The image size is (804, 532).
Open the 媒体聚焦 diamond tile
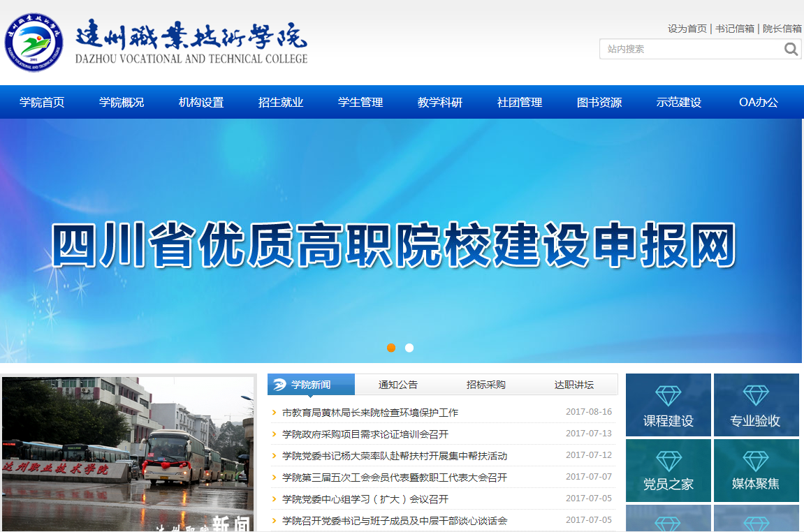tap(755, 470)
